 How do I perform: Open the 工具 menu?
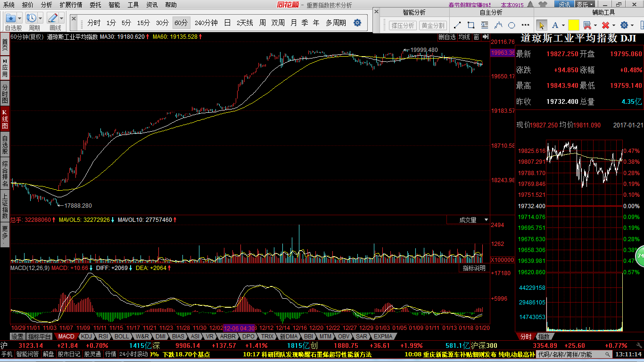tap(133, 5)
